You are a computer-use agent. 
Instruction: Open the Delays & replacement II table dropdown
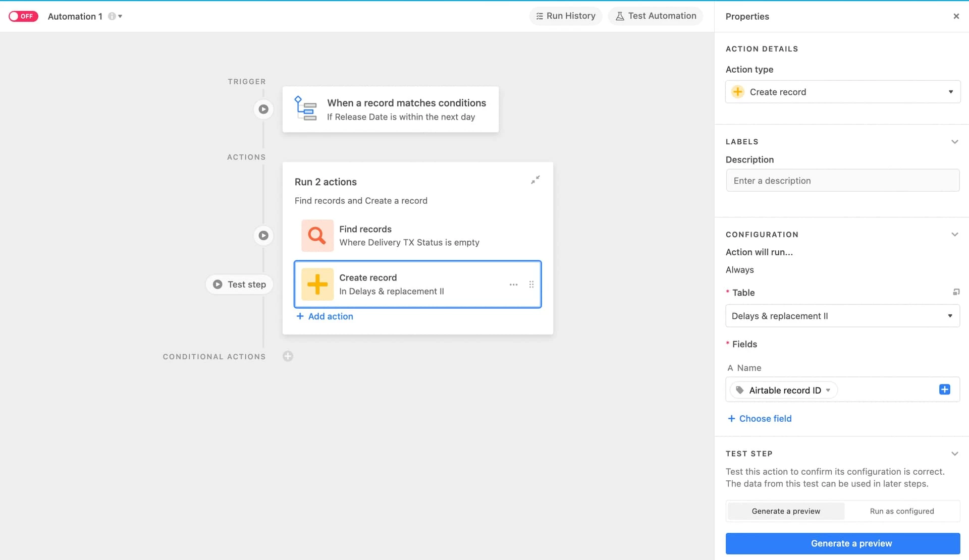842,316
